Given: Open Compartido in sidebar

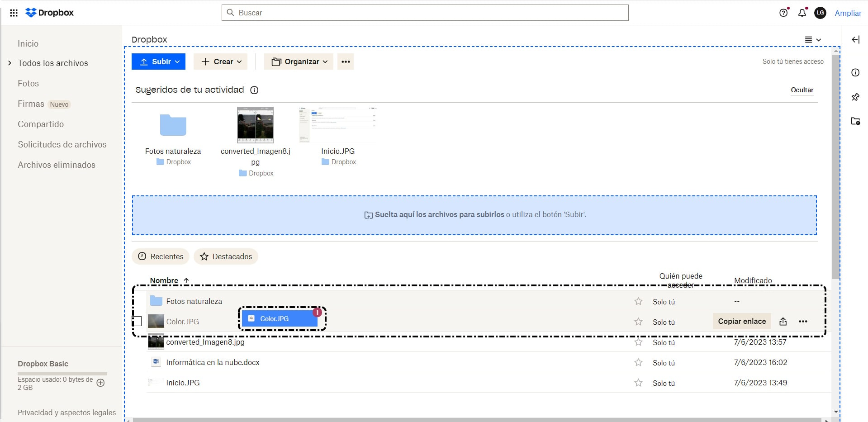Looking at the screenshot, I should [41, 124].
